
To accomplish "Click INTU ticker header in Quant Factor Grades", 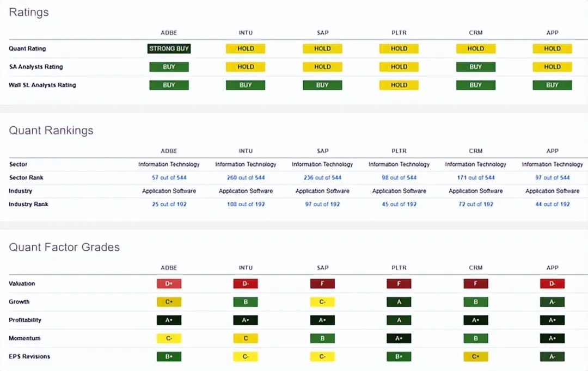I will click(x=246, y=268).
